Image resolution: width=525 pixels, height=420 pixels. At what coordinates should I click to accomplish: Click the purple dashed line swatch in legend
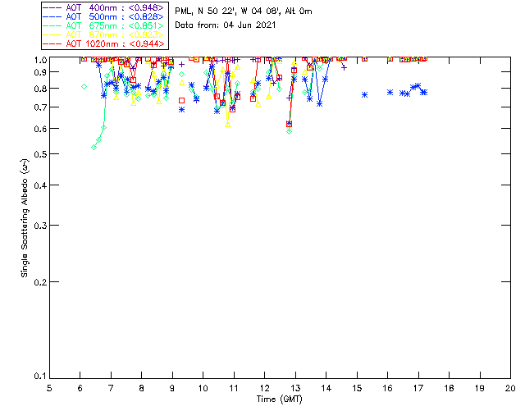[53, 7]
